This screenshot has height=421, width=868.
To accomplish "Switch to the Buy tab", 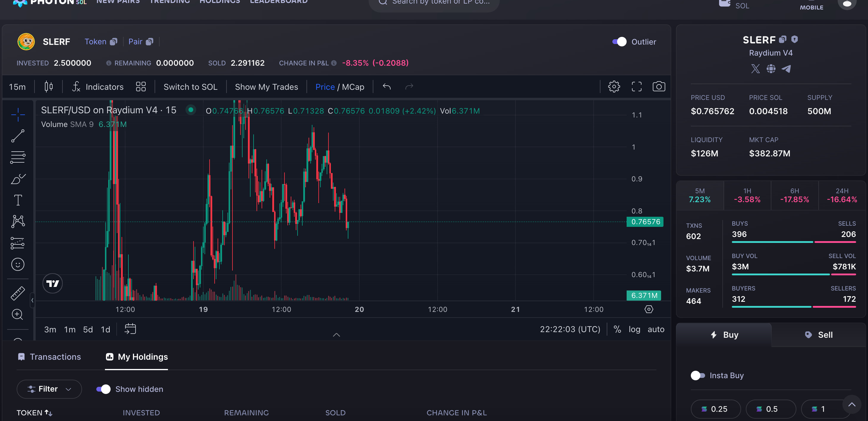I will coord(724,335).
